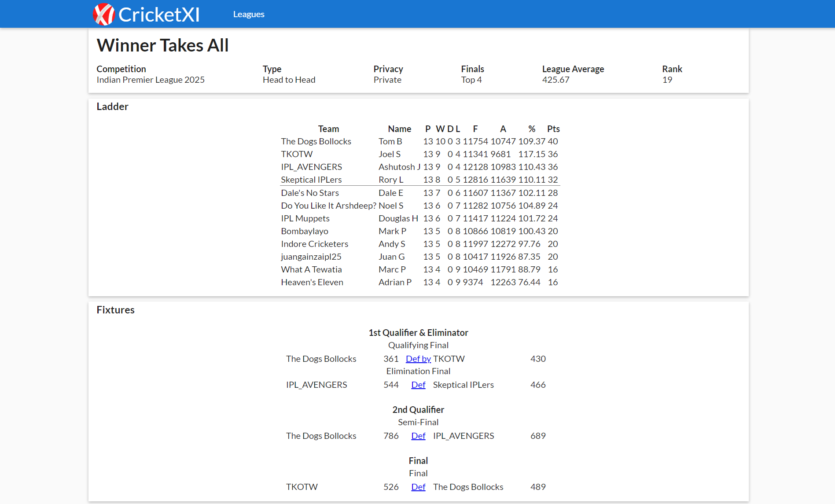Viewport: 835px width, 504px height.
Task: Click the Name column header
Action: (399, 129)
